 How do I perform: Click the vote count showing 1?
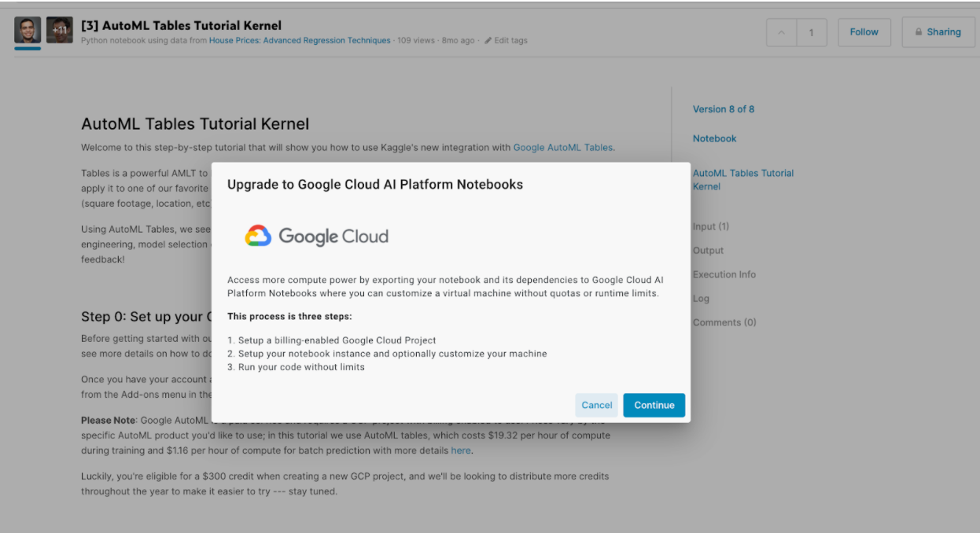811,32
